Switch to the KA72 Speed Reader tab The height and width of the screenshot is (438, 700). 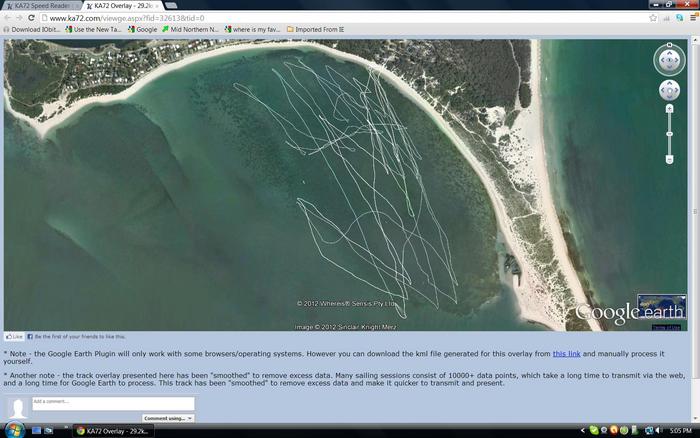click(x=38, y=6)
